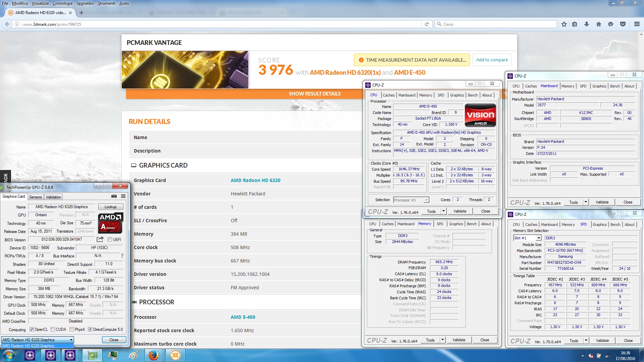Click the browser scrollbar up arrow
The height and width of the screenshot is (362, 644).
(x=641, y=34)
